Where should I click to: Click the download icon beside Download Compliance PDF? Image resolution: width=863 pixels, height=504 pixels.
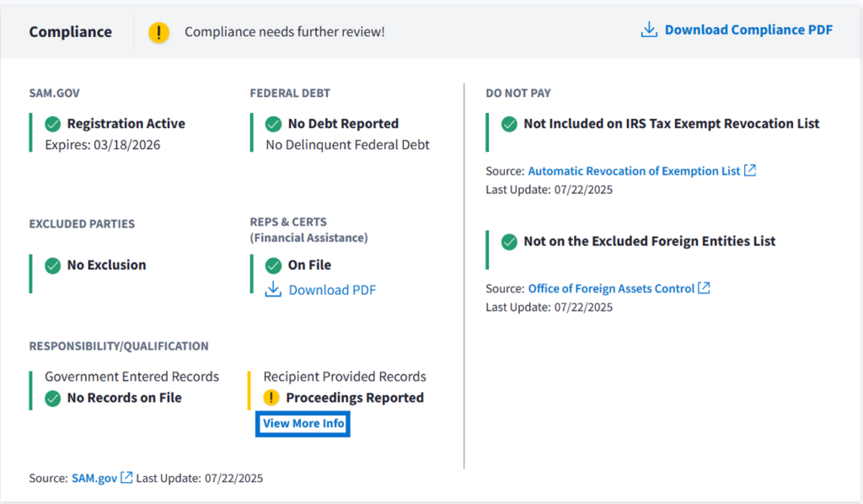click(649, 30)
